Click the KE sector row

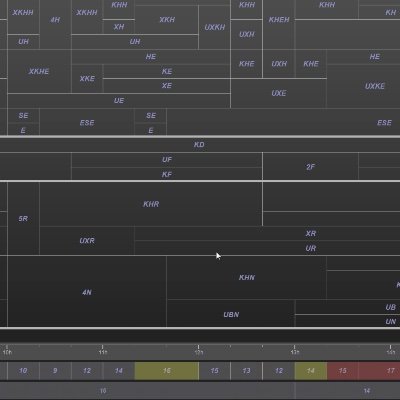click(x=167, y=71)
